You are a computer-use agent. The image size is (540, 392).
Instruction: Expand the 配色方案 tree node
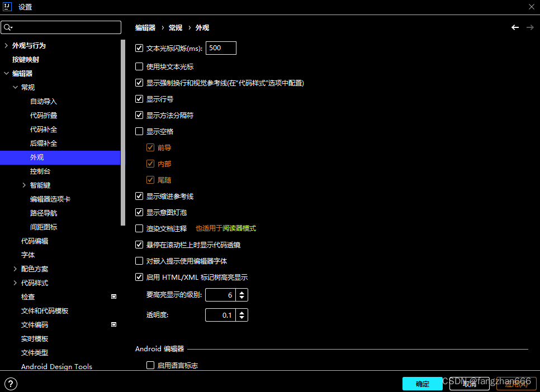click(15, 269)
